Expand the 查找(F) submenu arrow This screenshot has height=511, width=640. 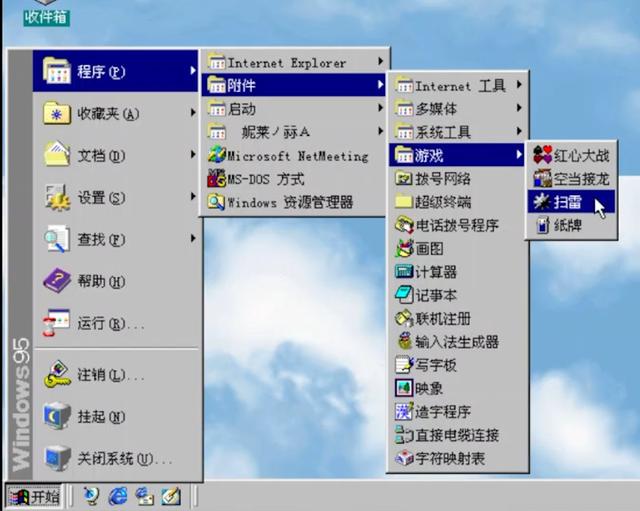click(193, 238)
